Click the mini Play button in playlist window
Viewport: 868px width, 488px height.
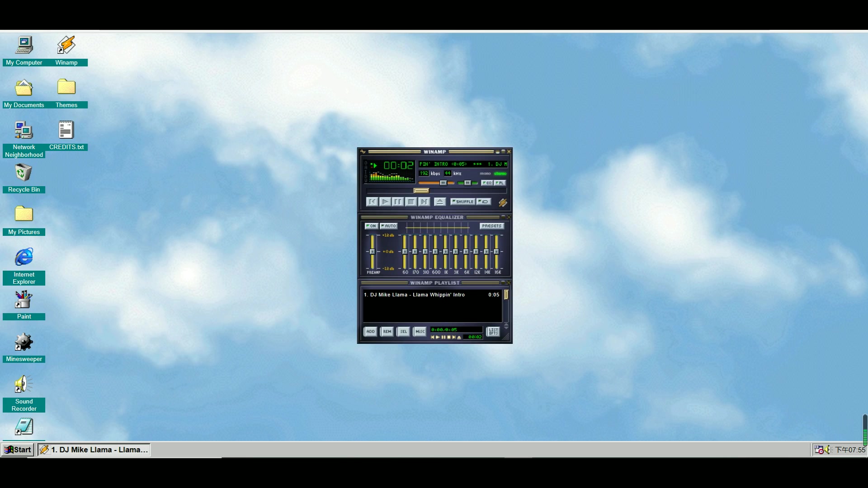click(438, 337)
